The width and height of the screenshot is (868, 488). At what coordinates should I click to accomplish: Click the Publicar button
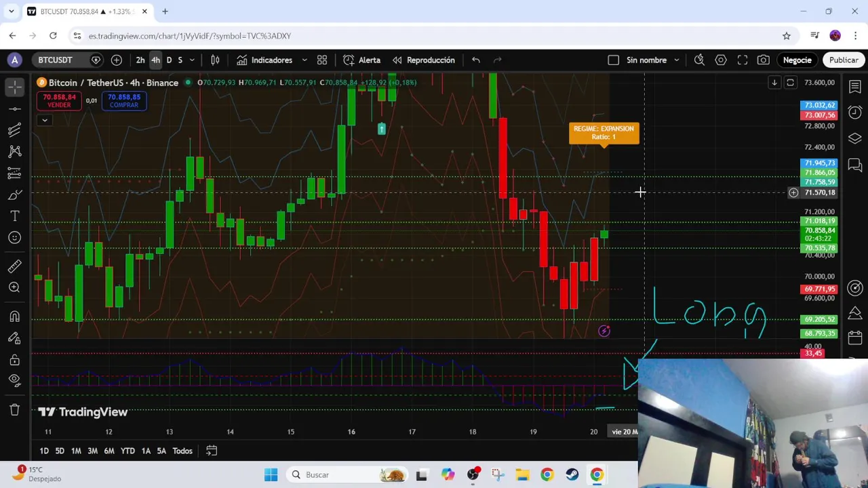844,60
